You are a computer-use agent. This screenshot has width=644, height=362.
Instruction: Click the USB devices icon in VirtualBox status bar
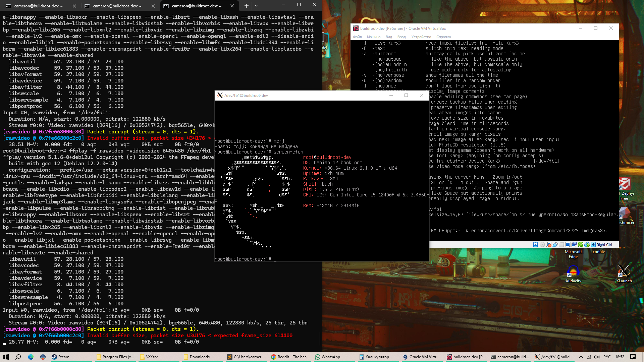click(555, 245)
